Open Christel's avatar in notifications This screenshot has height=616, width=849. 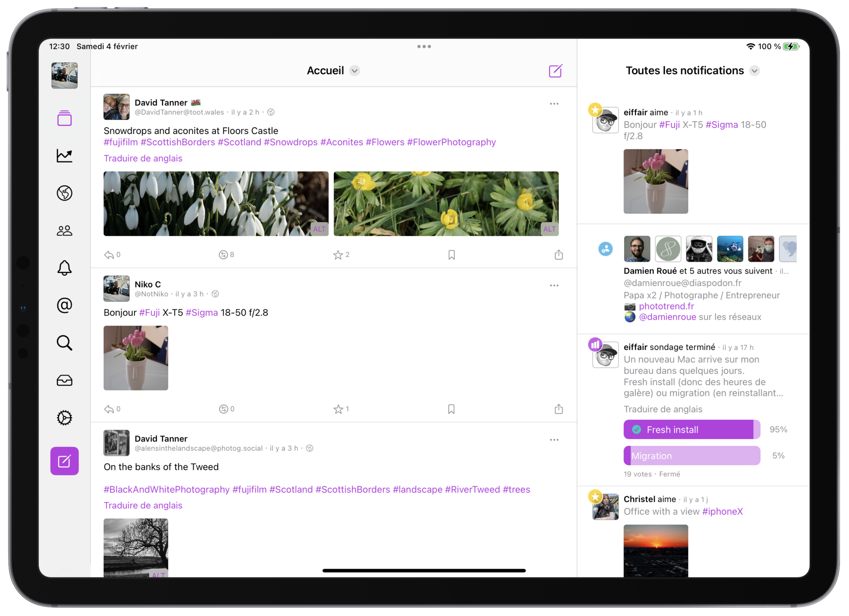click(x=605, y=507)
